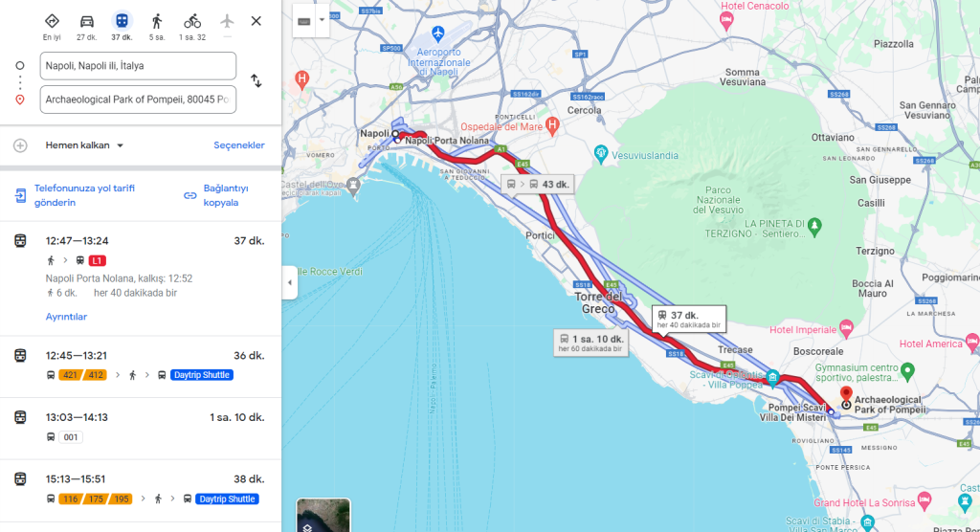Select the 12:45—13:21 Daytrip Shuttle route

(141, 366)
